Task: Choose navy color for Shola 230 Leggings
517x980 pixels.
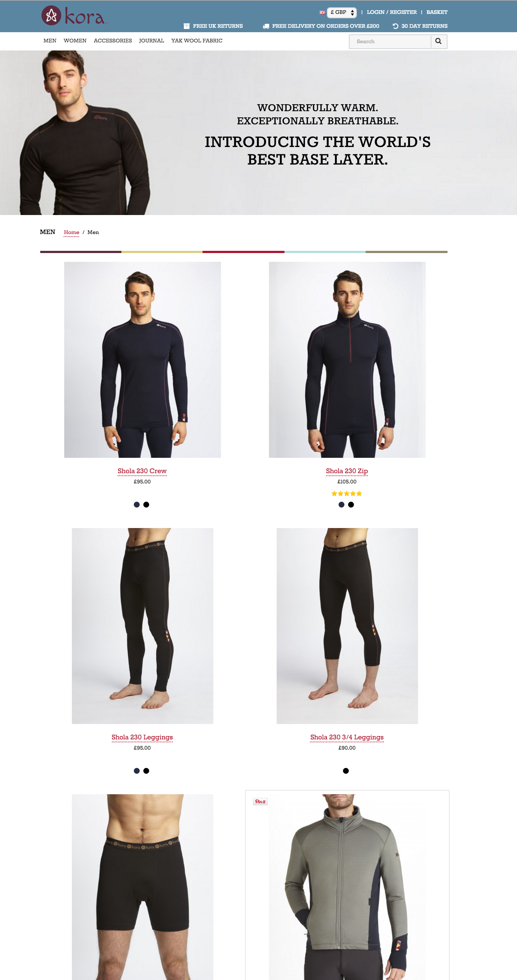Action: [x=137, y=771]
